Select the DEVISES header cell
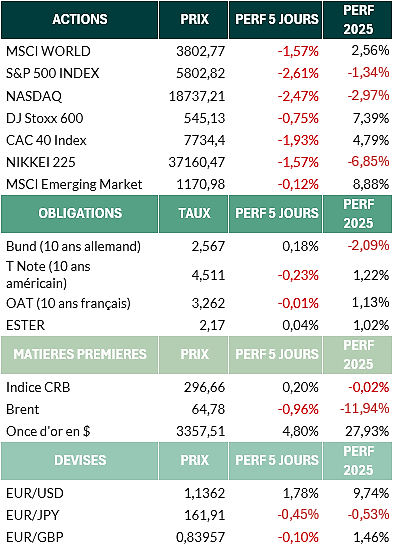The height and width of the screenshot is (556, 394). (79, 461)
